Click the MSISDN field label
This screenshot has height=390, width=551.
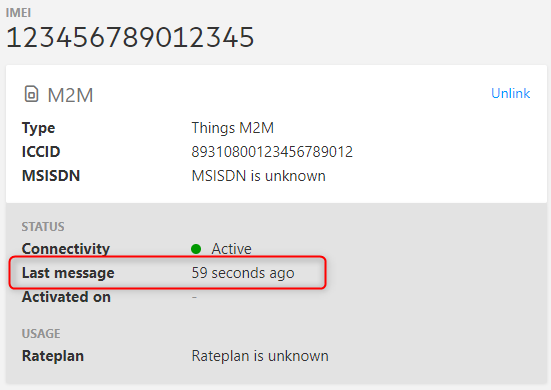tap(51, 176)
